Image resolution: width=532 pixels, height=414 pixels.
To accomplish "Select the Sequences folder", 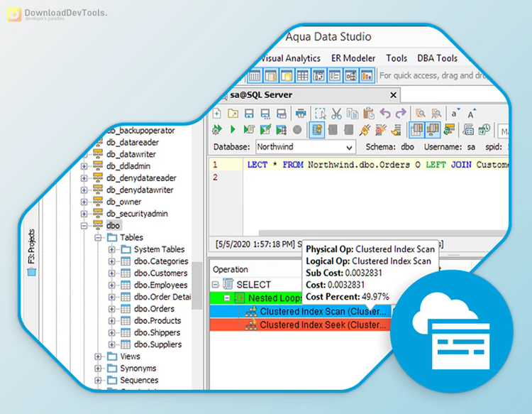I will tap(139, 381).
